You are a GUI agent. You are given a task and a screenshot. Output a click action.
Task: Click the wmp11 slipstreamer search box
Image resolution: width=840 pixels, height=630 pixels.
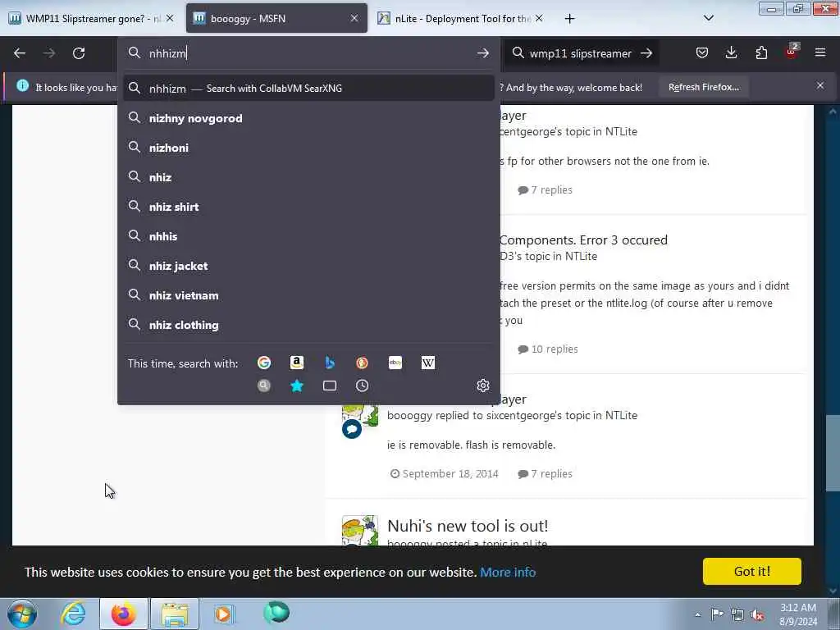coord(580,53)
